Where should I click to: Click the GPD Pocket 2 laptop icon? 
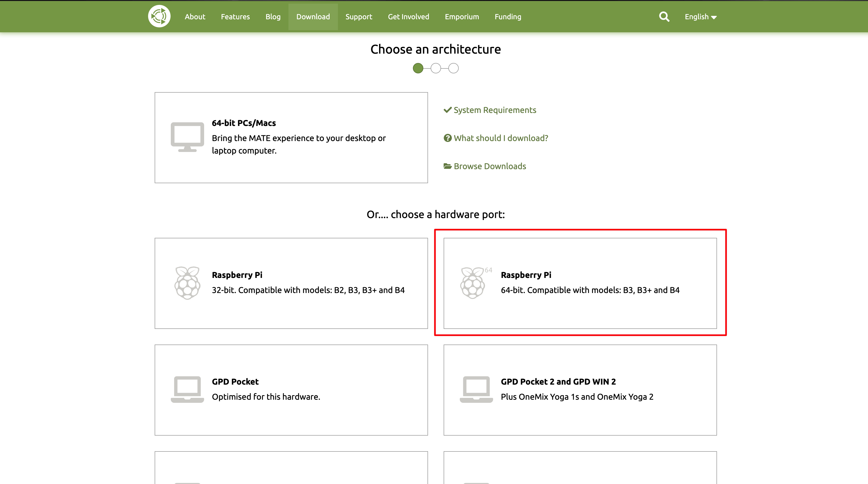(476, 389)
